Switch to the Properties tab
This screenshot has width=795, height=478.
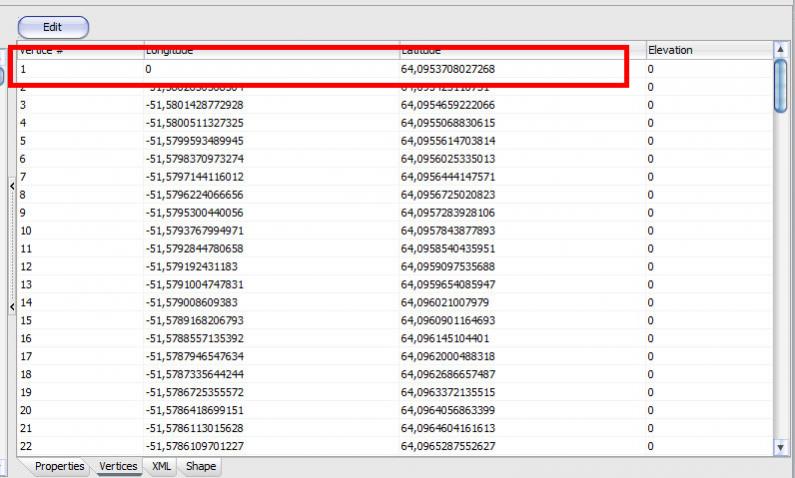pos(59,466)
